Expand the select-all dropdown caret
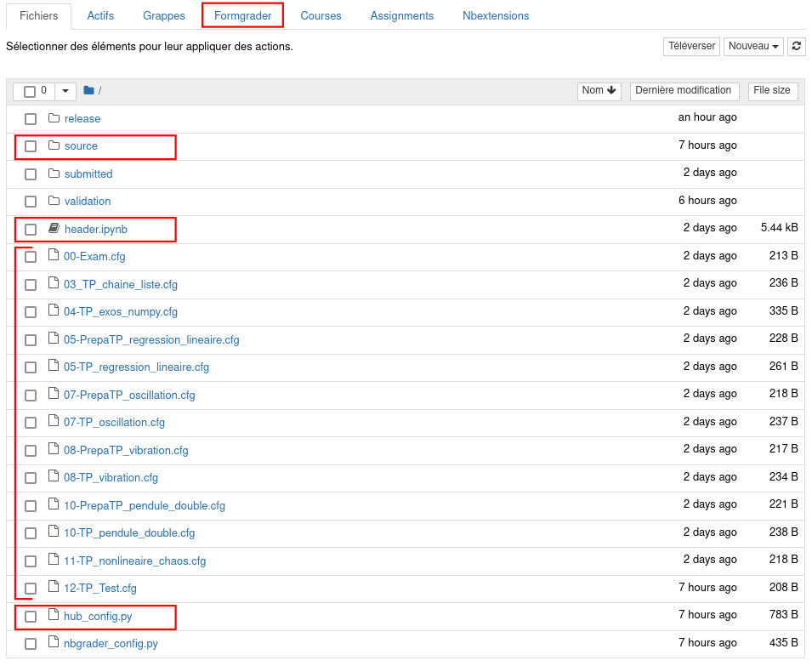812x666 pixels. [x=65, y=91]
